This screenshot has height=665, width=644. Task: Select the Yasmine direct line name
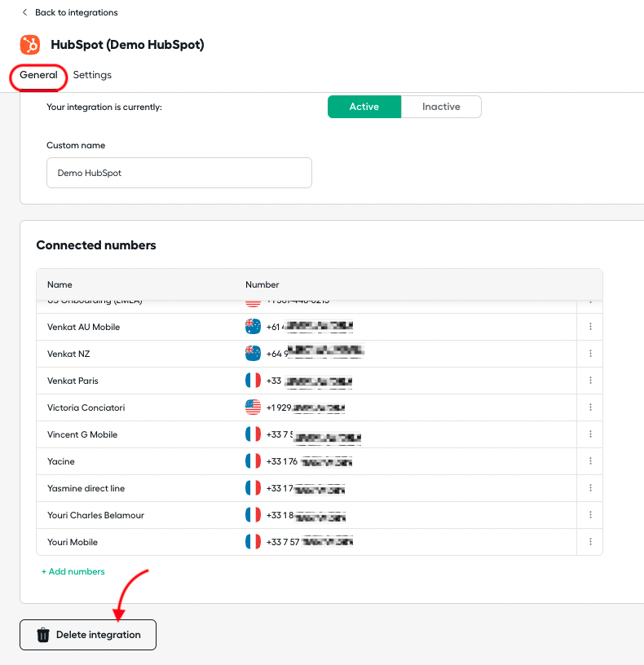86,489
